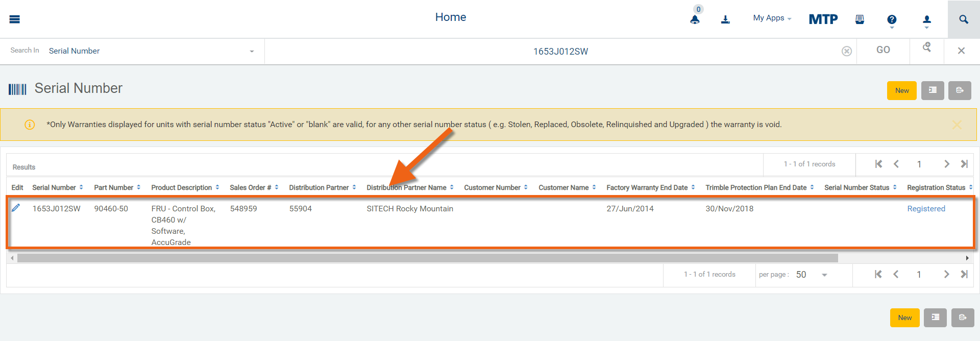Click the top yellow New button
This screenshot has height=341, width=980.
(x=901, y=90)
